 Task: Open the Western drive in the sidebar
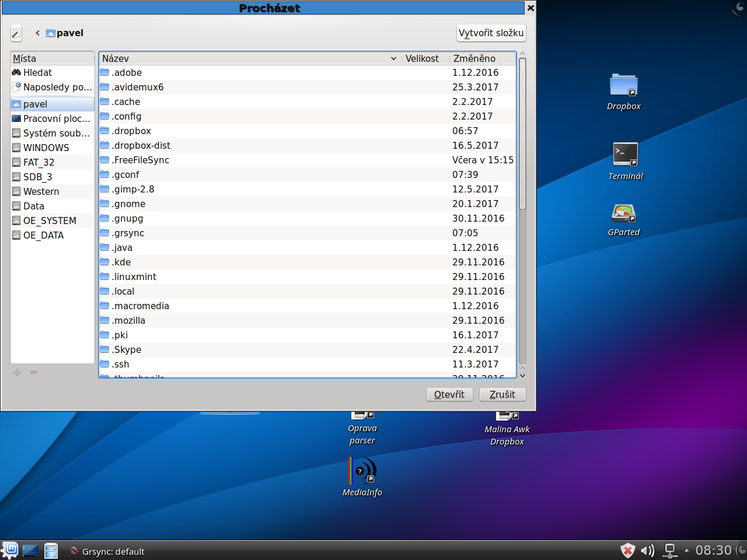[x=53, y=191]
